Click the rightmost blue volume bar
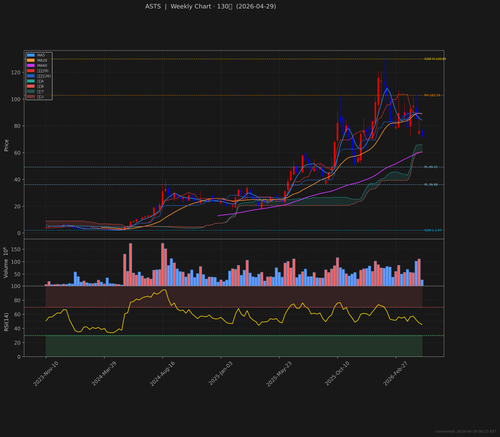 click(x=422, y=283)
